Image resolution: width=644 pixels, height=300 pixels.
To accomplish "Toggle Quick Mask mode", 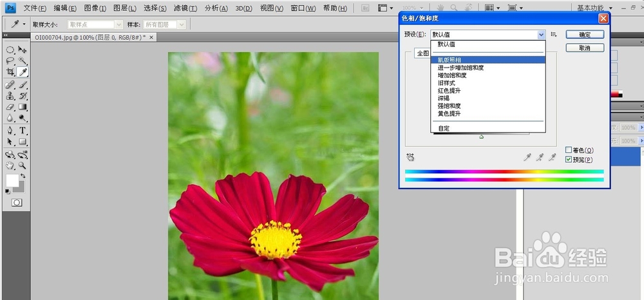I will click(17, 203).
